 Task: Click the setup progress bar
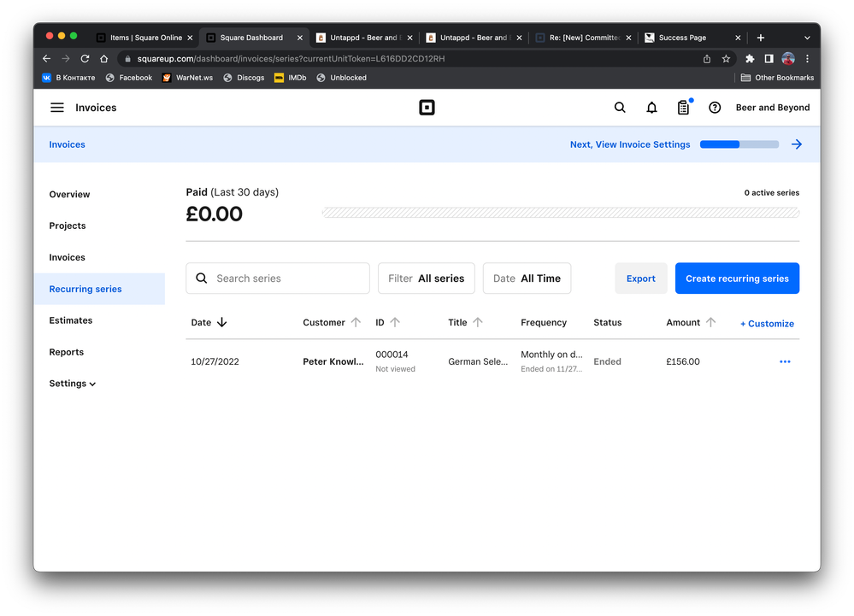pos(739,144)
